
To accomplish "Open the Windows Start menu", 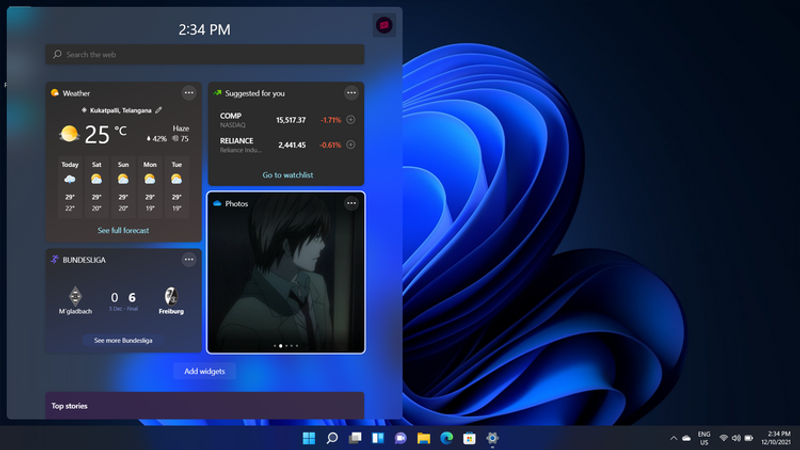I will click(309, 438).
